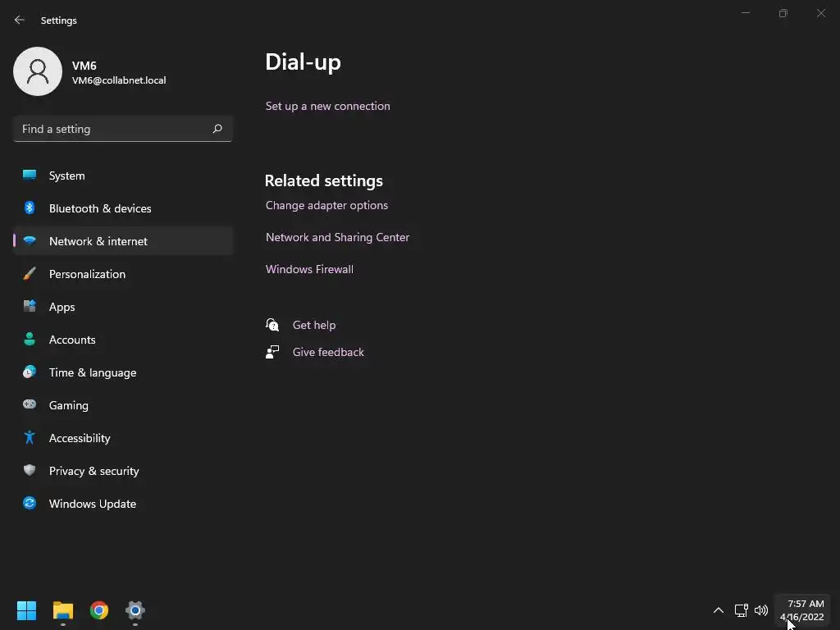
Task: Open Windows Update section
Action: pos(93,504)
